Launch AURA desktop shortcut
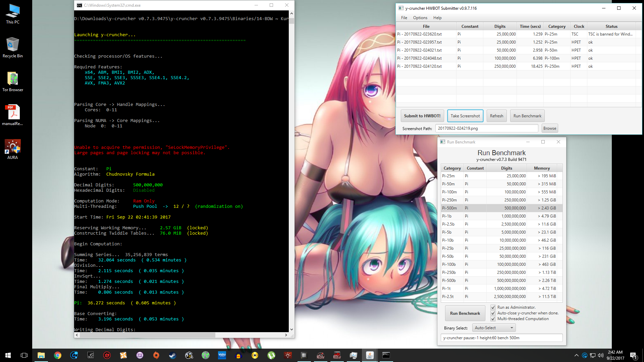This screenshot has height=362, width=644. click(13, 149)
